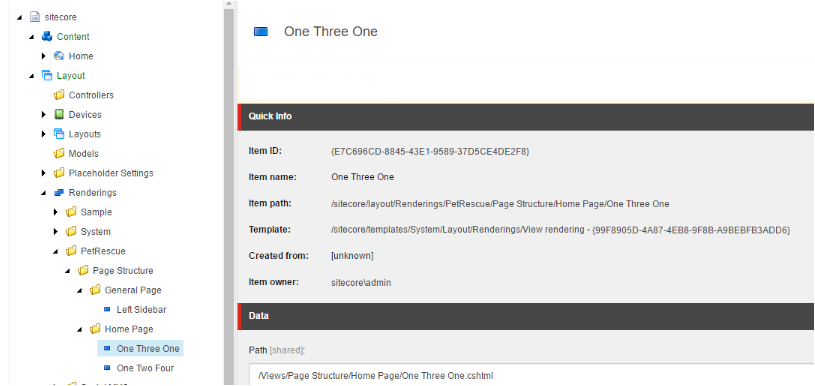The width and height of the screenshot is (815, 386).
Task: Expand the Home node
Action: tap(44, 56)
